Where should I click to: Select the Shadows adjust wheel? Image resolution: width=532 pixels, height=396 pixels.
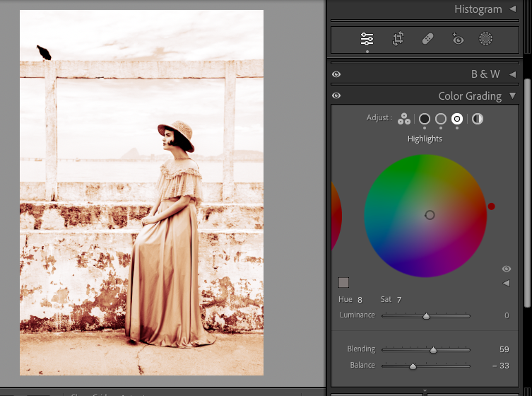424,119
